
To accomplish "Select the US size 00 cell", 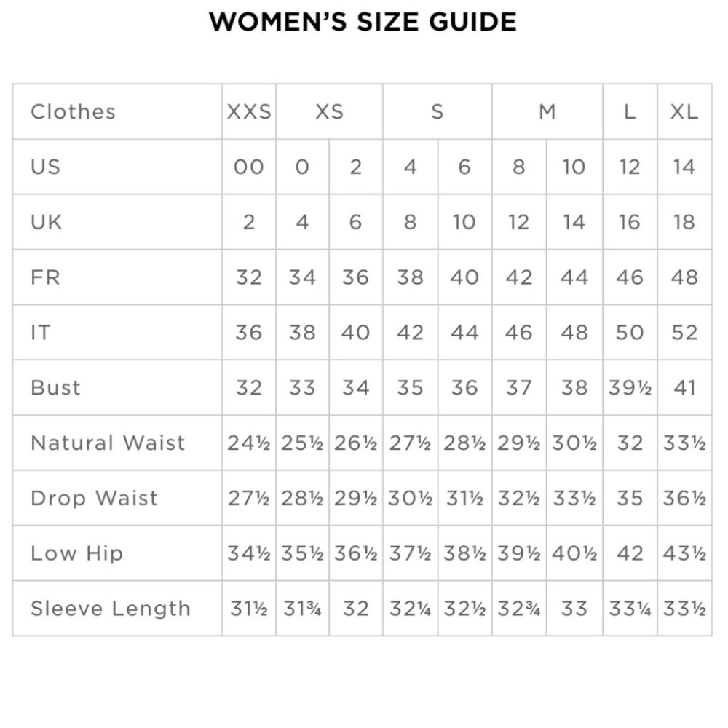I will [x=249, y=167].
